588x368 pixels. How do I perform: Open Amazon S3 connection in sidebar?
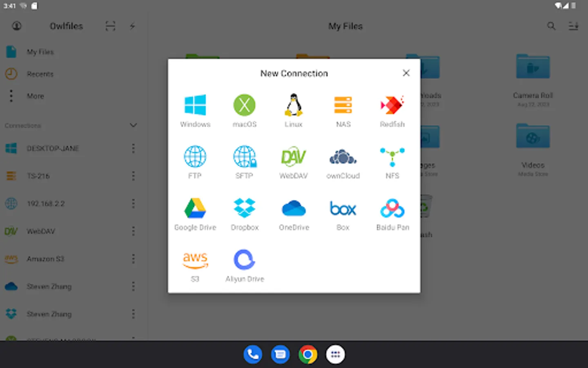click(x=45, y=259)
